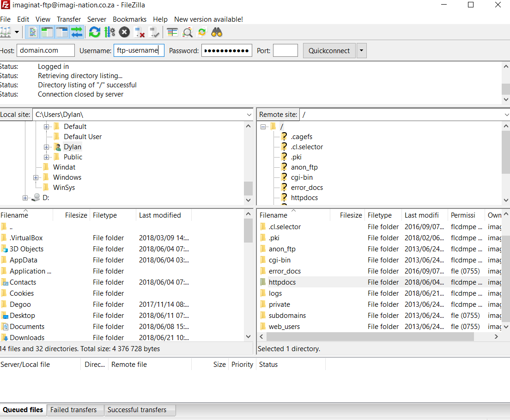
Task: Expand the Default folder in local tree
Action: click(47, 127)
